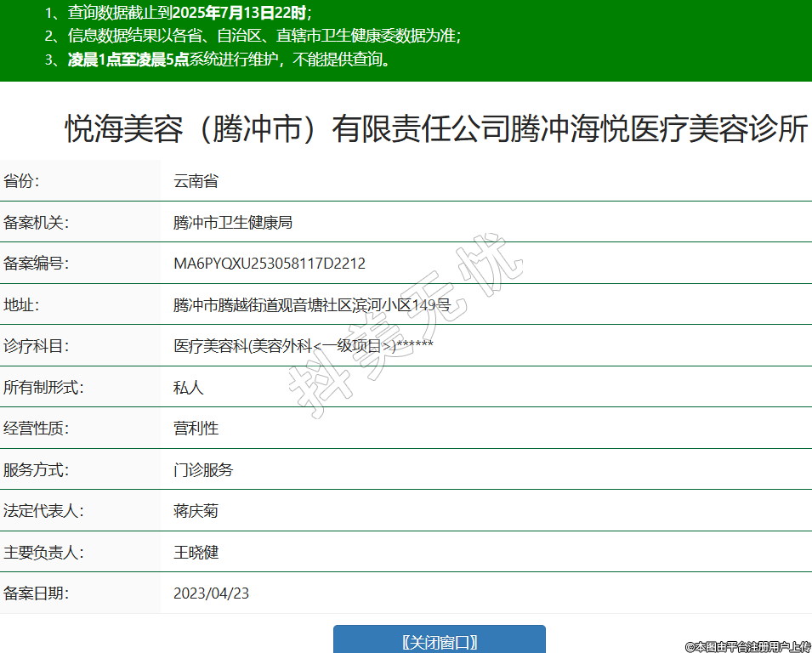
Task: Click the 腾冲市腾越街道 address value
Action: coord(311,305)
